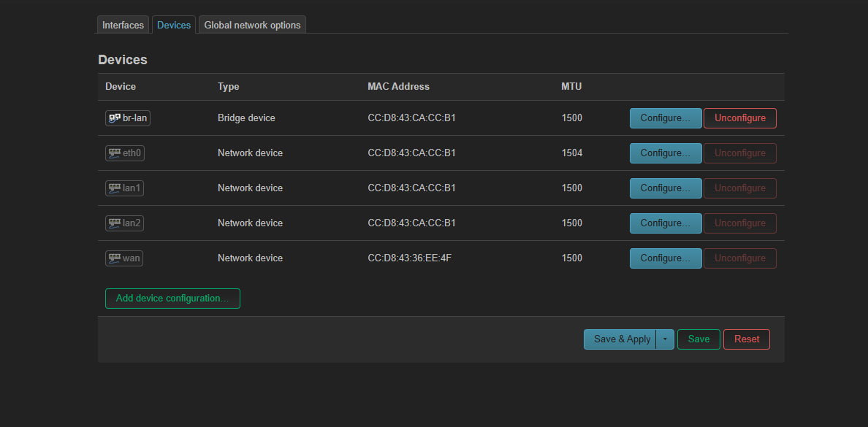Image resolution: width=868 pixels, height=427 pixels.
Task: Open the Global network options tab
Action: (252, 25)
